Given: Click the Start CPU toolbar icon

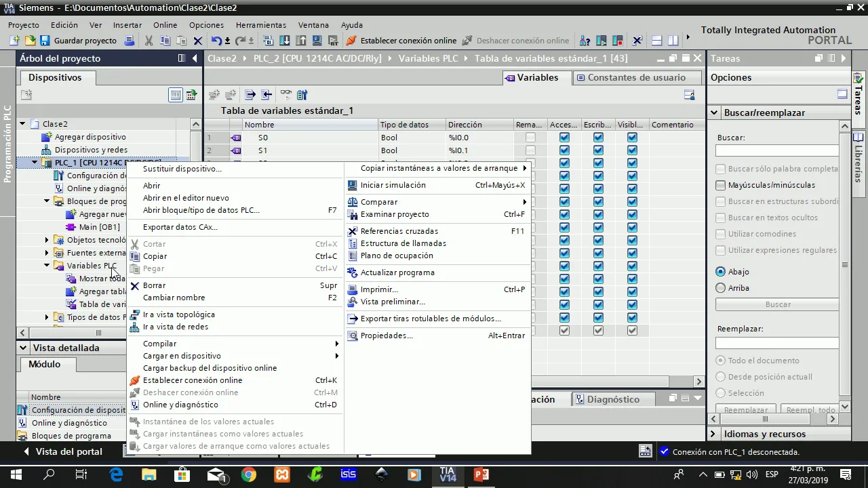Looking at the screenshot, I should tap(601, 41).
